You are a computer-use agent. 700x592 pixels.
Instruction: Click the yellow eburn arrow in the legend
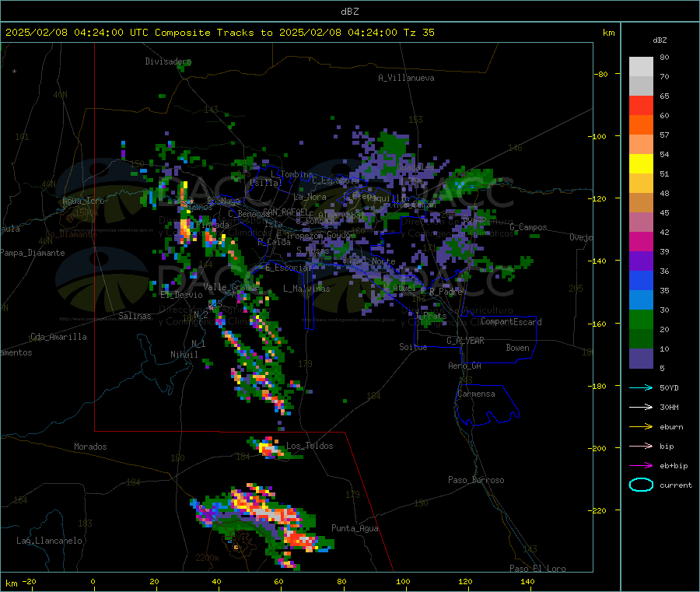pos(641,427)
